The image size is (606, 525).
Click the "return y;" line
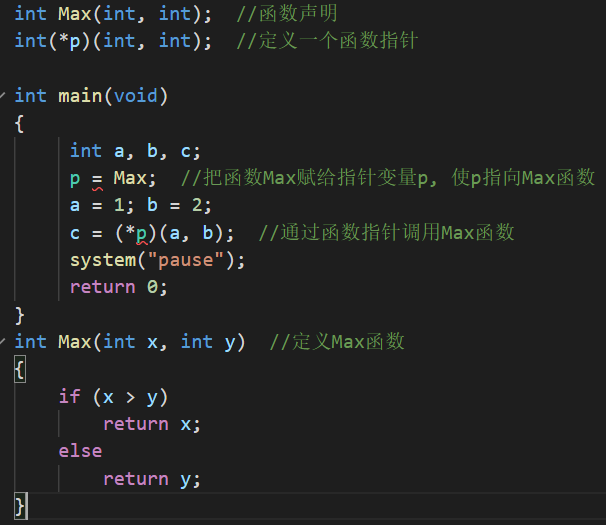(x=152, y=479)
